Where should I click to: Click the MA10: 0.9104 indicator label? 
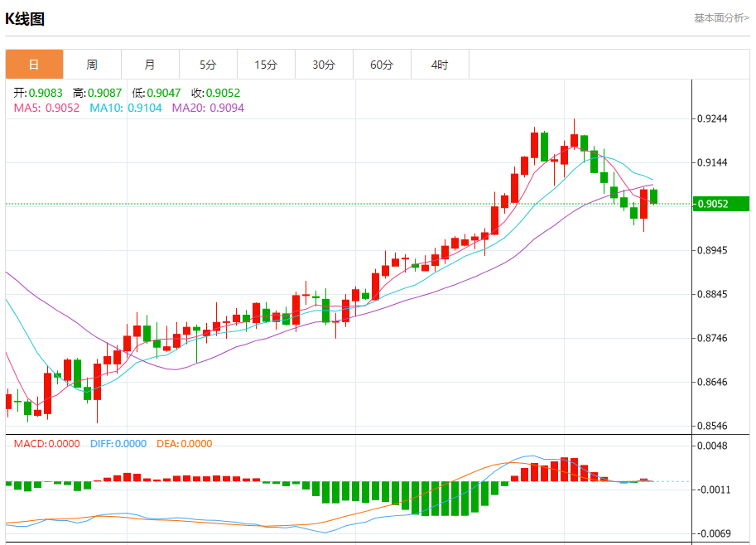(126, 108)
